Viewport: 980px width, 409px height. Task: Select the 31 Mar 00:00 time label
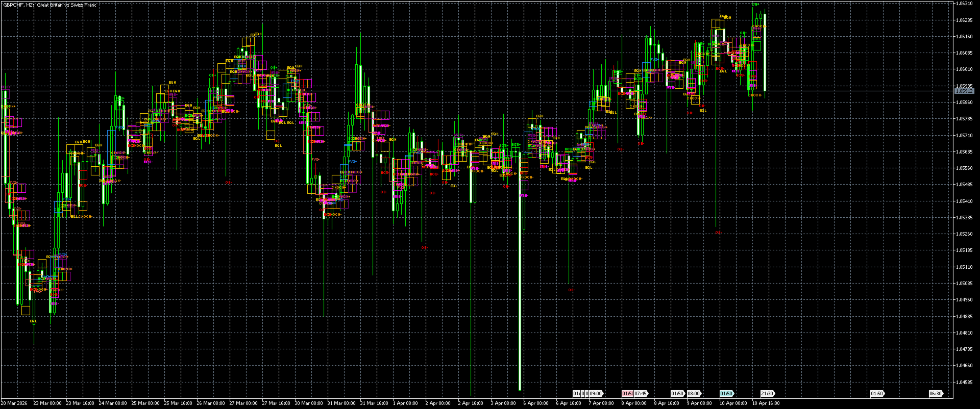tap(341, 403)
